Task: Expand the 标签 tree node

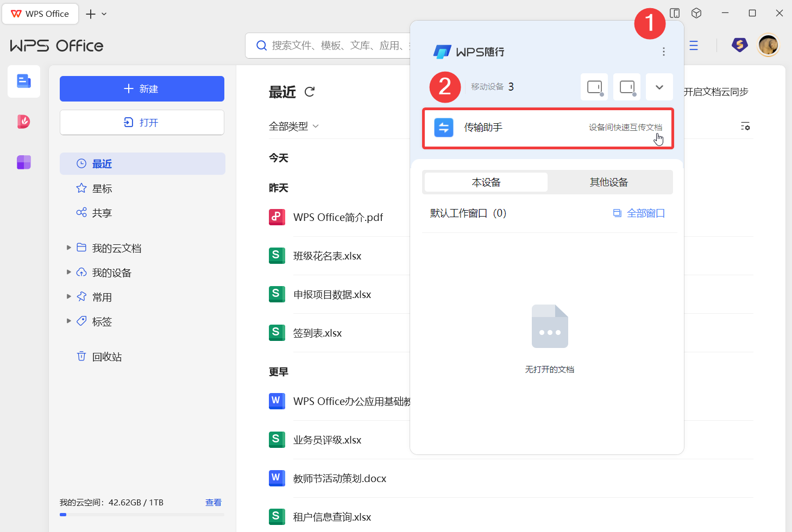Action: 69,321
